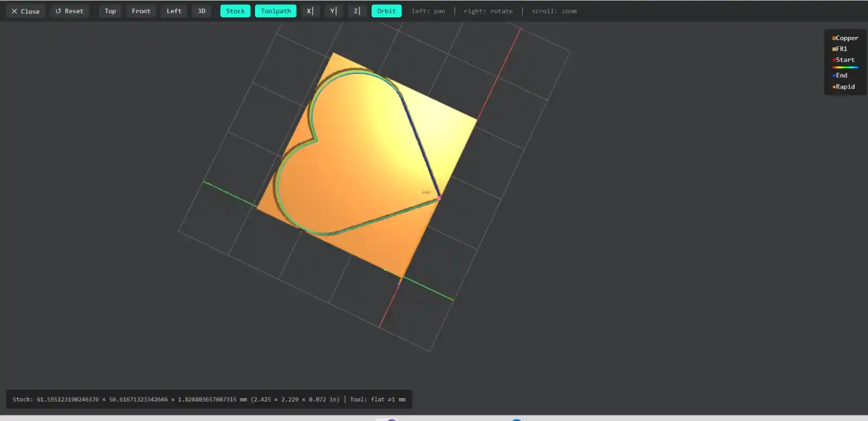Image resolution: width=868 pixels, height=421 pixels.
Task: Click the FR1 legend swatch
Action: [x=834, y=49]
